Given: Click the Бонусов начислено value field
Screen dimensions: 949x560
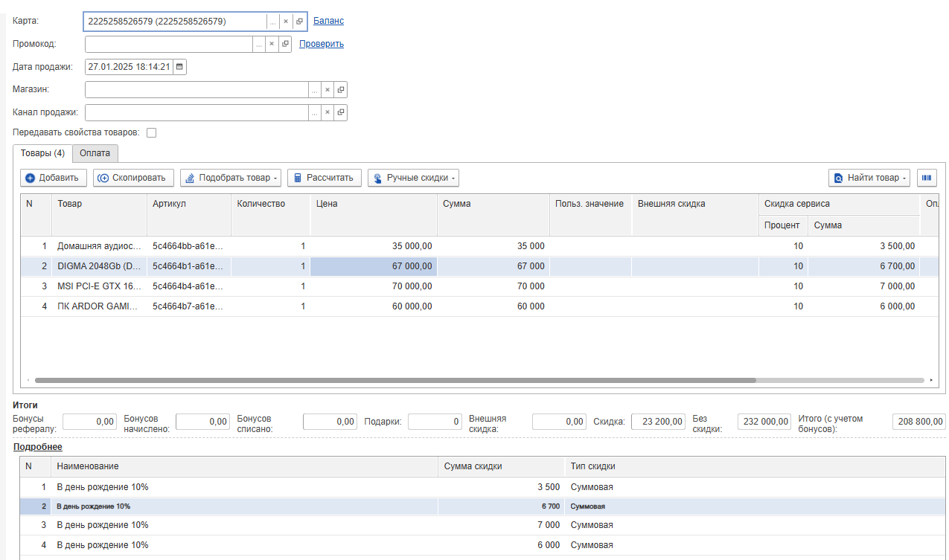Looking at the screenshot, I should click(202, 422).
